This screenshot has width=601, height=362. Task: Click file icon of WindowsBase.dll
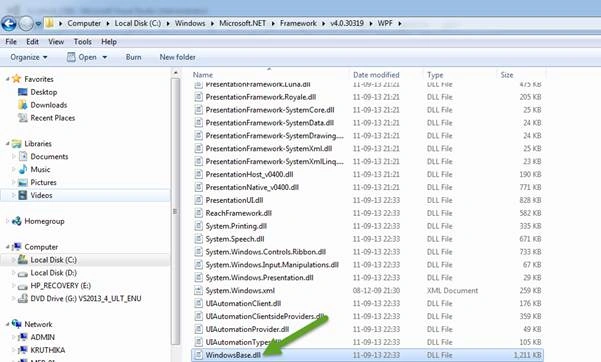[x=198, y=355]
